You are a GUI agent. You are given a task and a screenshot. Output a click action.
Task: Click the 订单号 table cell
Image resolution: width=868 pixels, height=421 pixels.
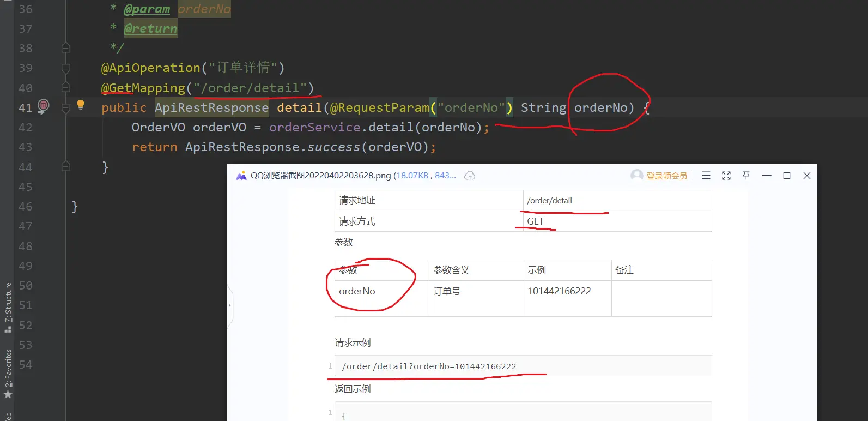click(x=476, y=298)
